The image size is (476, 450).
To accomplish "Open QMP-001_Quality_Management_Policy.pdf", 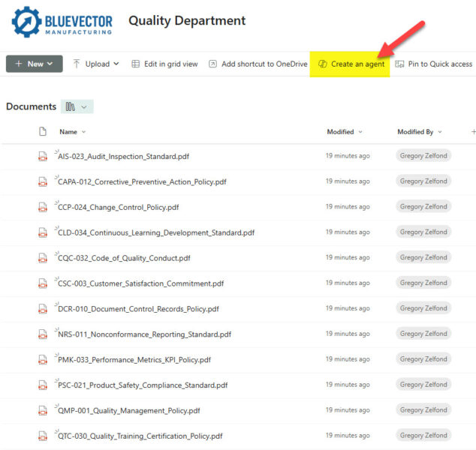I will [129, 410].
